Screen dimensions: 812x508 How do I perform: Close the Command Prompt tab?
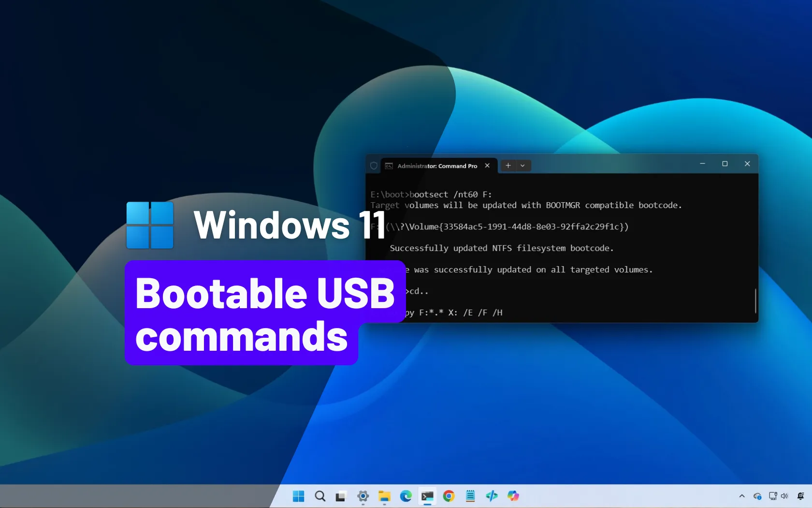[487, 165]
